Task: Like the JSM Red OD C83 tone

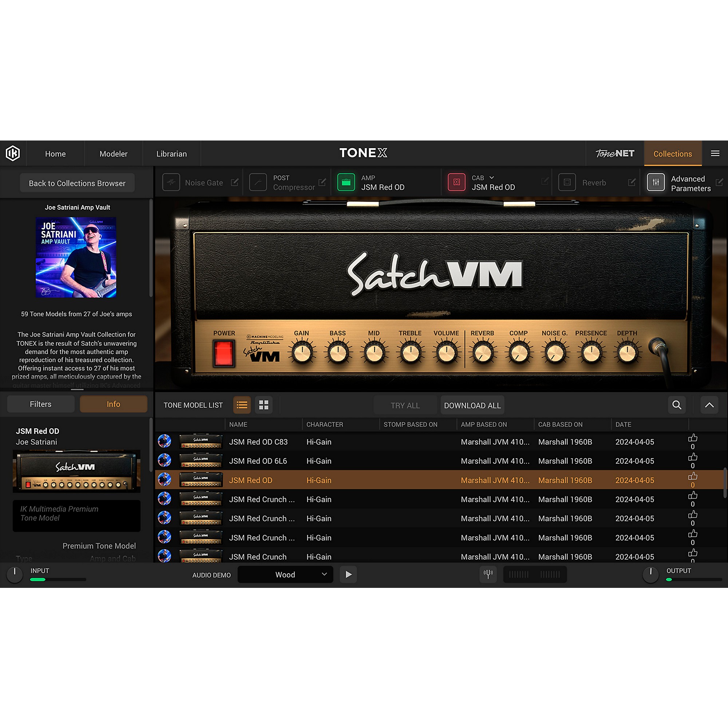Action: pyautogui.click(x=693, y=438)
